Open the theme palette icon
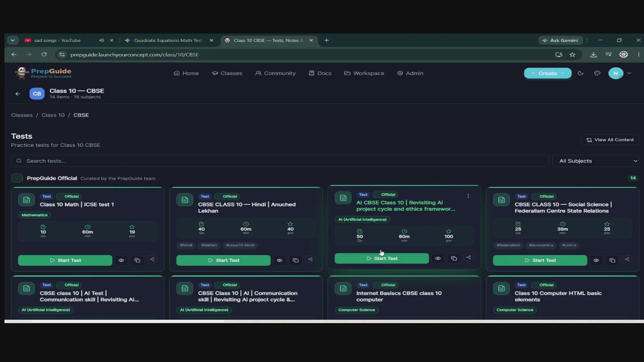 (597, 73)
